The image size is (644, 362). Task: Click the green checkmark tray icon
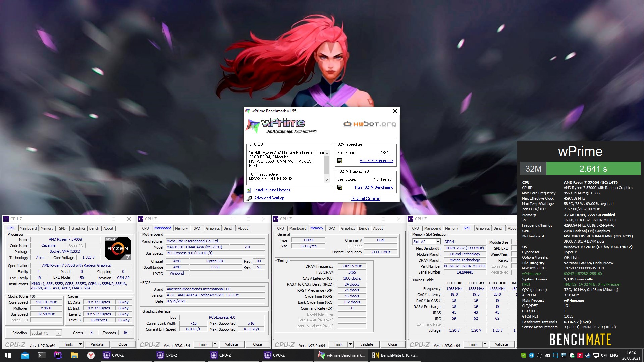click(x=524, y=355)
